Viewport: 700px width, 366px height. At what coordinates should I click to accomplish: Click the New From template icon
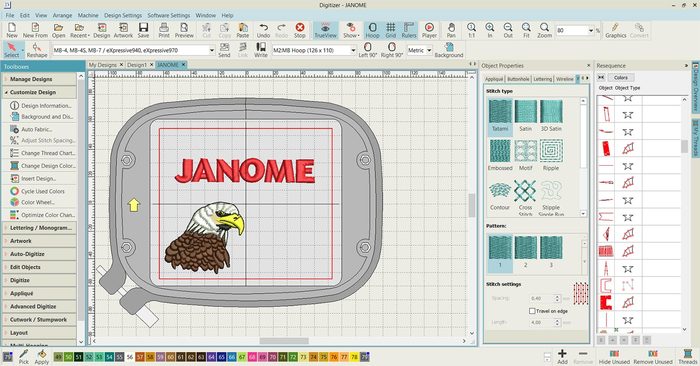pyautogui.click(x=35, y=30)
